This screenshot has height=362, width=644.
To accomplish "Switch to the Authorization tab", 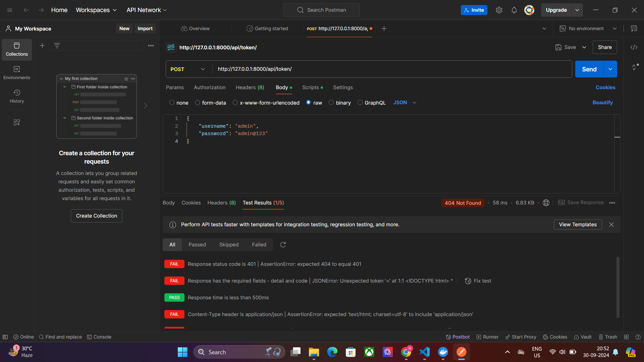I will (x=210, y=87).
